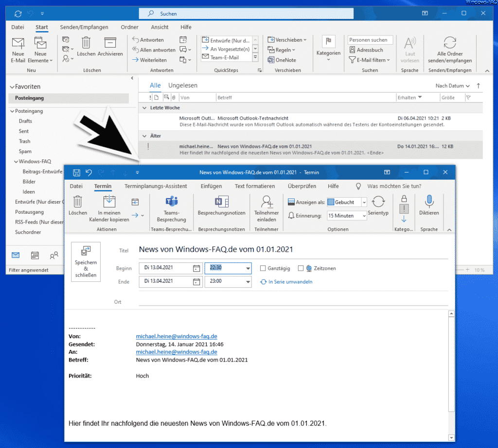Image resolution: width=498 pixels, height=448 pixels.
Task: Open Nach Datum sort dropdown
Action: coord(452,86)
